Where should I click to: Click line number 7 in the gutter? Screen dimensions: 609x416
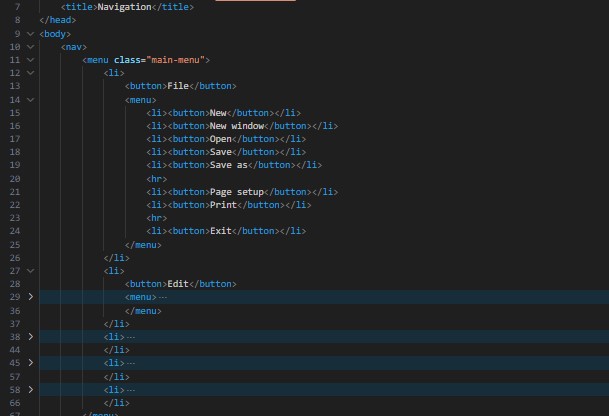(x=16, y=7)
